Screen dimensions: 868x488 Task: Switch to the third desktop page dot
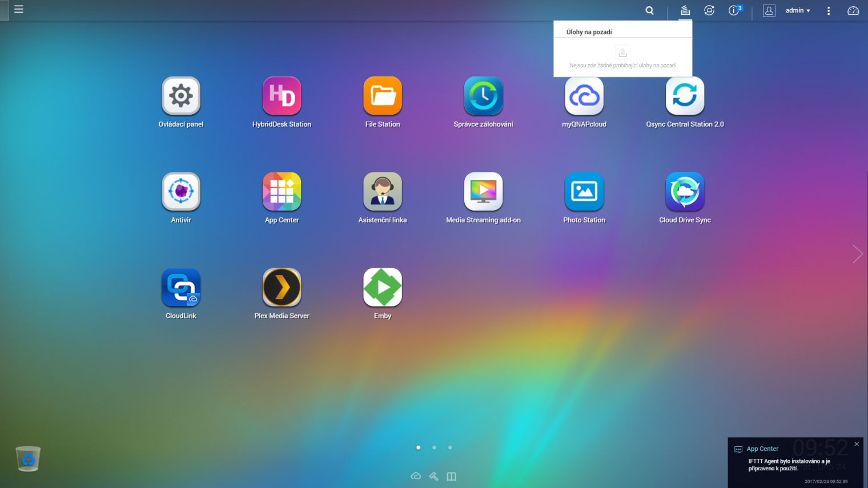[450, 447]
